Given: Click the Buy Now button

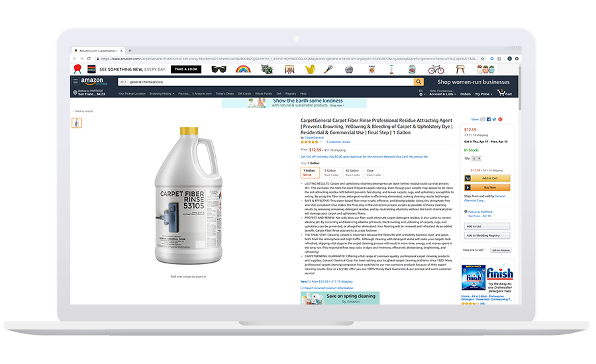Looking at the screenshot, I should click(487, 187).
